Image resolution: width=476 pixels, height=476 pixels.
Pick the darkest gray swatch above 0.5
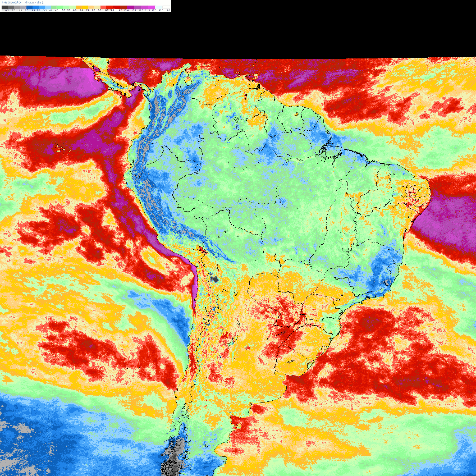(x=4, y=7)
